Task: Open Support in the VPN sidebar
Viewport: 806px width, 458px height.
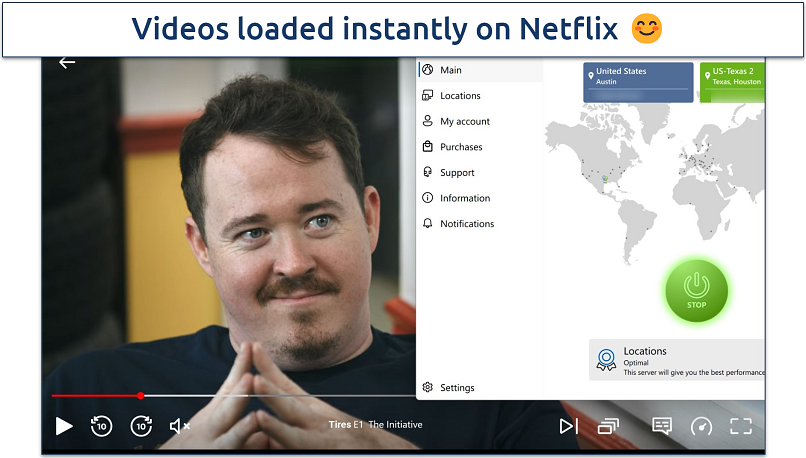Action: pos(481,173)
